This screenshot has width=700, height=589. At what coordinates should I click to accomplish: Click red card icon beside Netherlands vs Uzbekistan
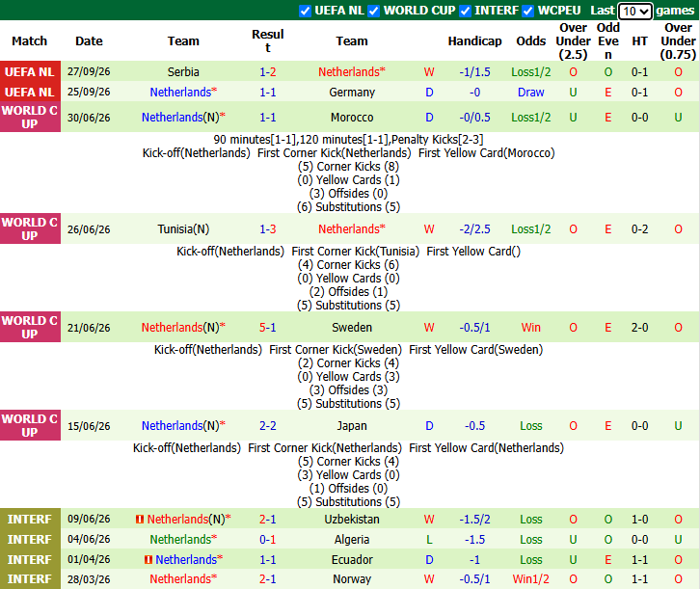[140, 520]
